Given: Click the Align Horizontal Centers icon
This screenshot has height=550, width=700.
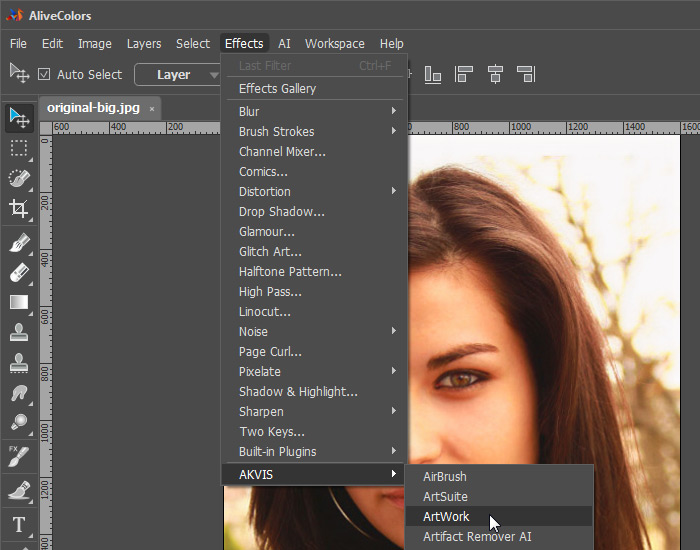Looking at the screenshot, I should pyautogui.click(x=495, y=74).
